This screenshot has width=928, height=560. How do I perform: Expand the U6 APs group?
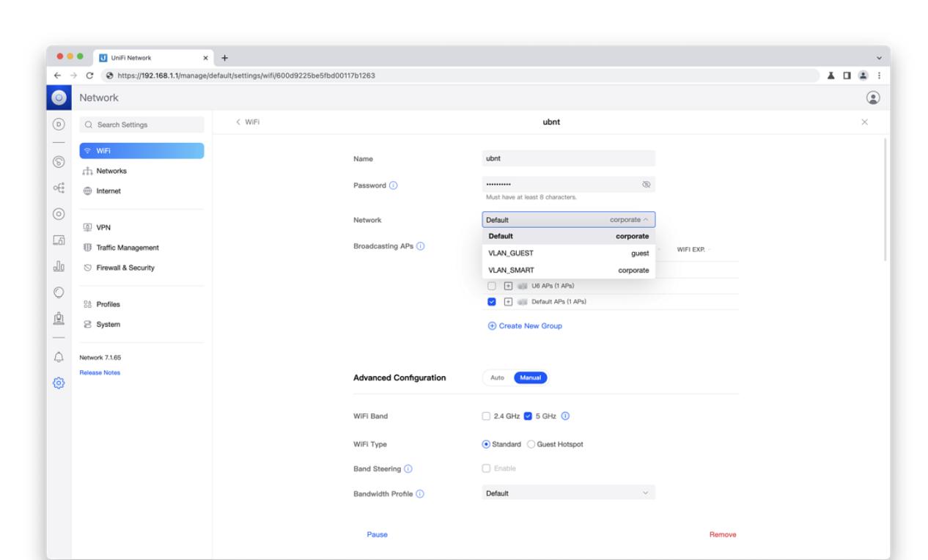(505, 286)
